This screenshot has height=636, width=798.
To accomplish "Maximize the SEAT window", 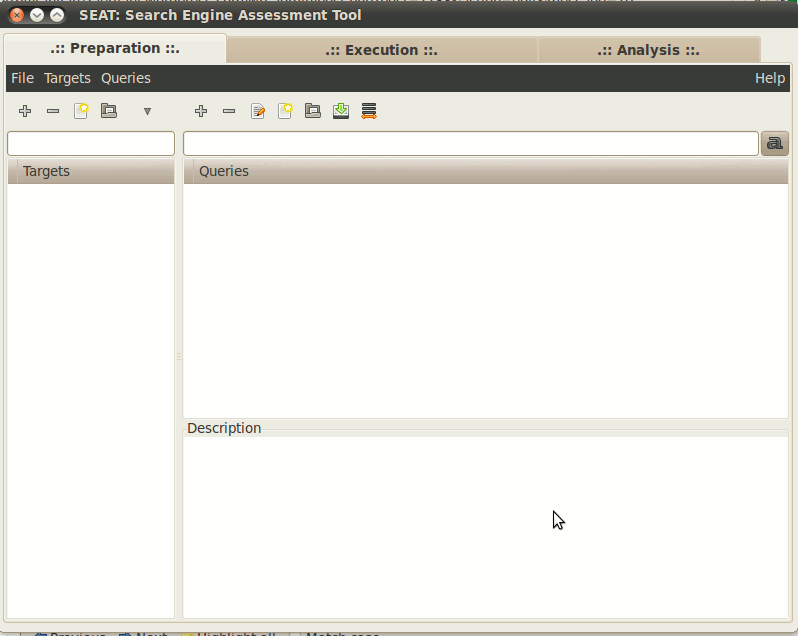I will click(x=57, y=15).
